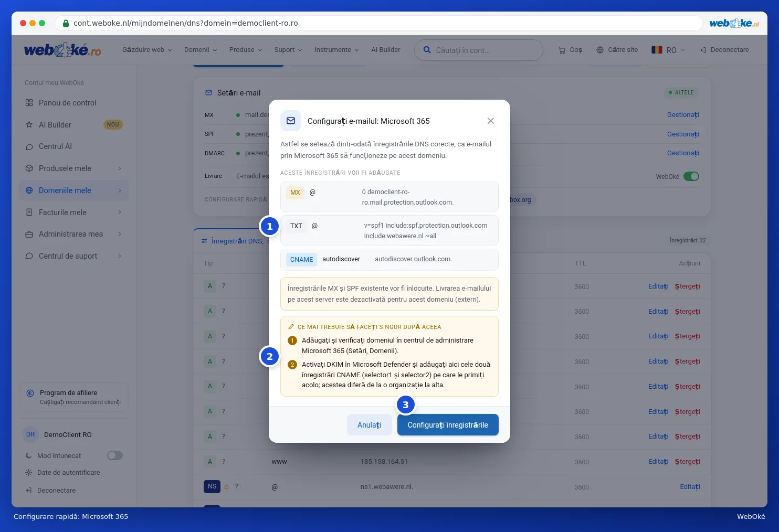
Task: Click Deconectare in the sidebar bottom
Action: [x=56, y=491]
